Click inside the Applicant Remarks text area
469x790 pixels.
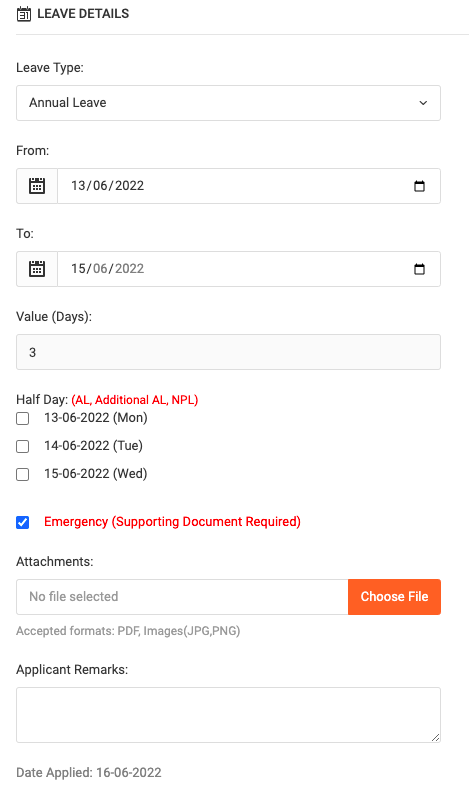228,715
